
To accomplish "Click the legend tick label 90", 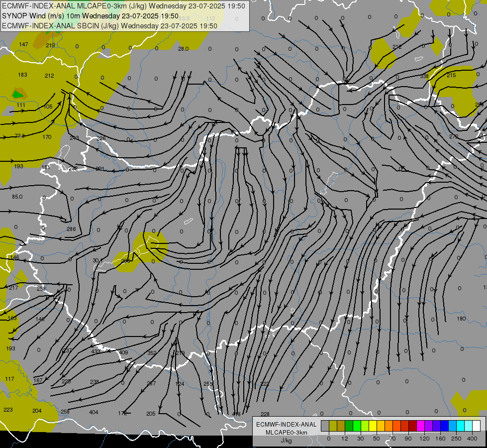I will (x=408, y=439).
